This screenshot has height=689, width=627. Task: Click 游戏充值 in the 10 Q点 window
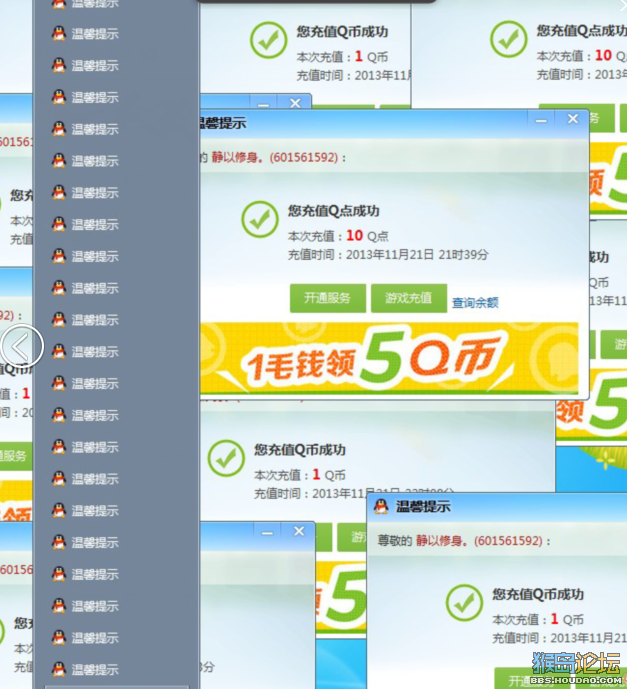[409, 298]
